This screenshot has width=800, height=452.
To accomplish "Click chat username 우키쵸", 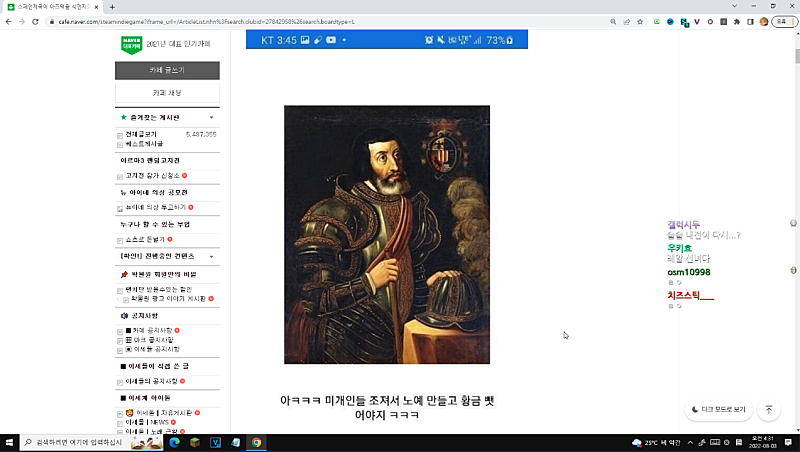I will 680,248.
